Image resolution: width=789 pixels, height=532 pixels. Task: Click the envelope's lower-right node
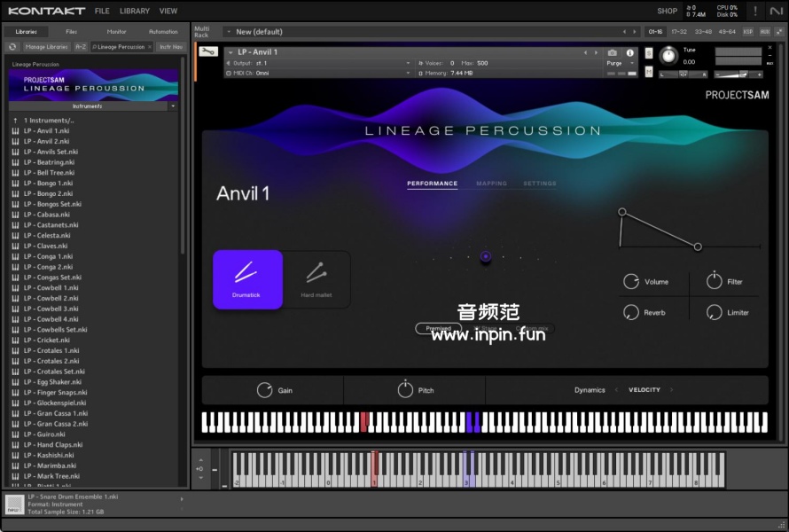point(698,246)
